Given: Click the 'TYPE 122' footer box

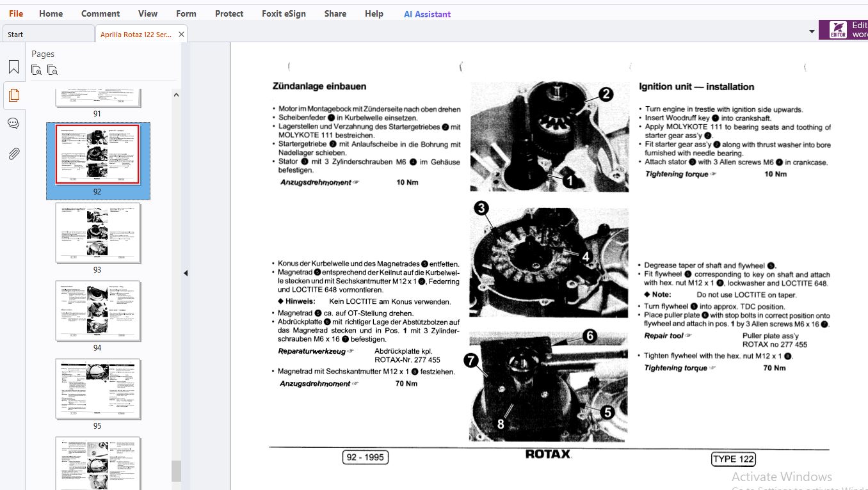Looking at the screenshot, I should pos(733,459).
